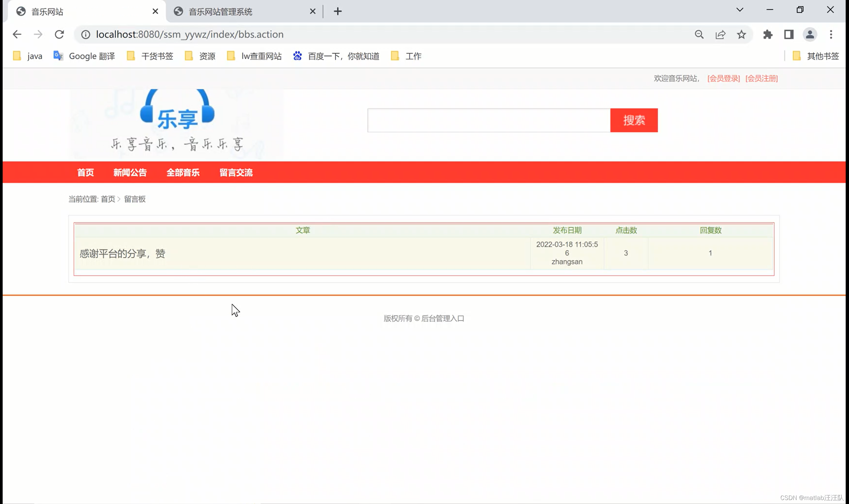The image size is (849, 504).
Task: Go to 新闻公告 in the navigation bar
Action: 130,172
